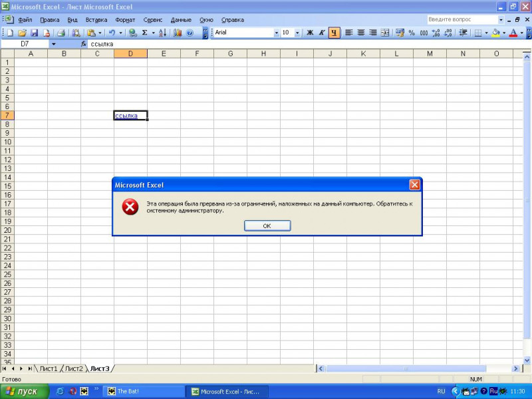Create a new blank workbook
Viewport: 532px width, 399px height.
click(x=10, y=33)
